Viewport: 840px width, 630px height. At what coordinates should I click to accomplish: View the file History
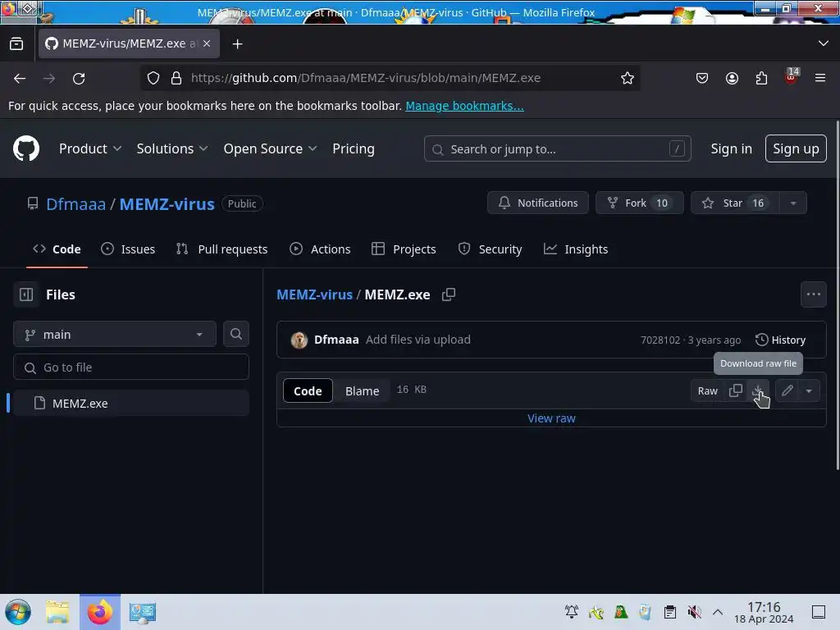coord(780,340)
